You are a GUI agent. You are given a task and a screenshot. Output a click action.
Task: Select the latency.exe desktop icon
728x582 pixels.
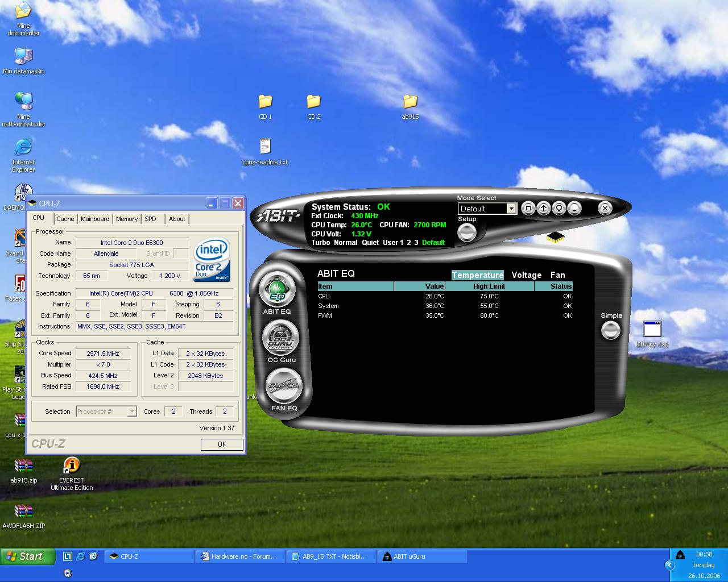click(652, 334)
